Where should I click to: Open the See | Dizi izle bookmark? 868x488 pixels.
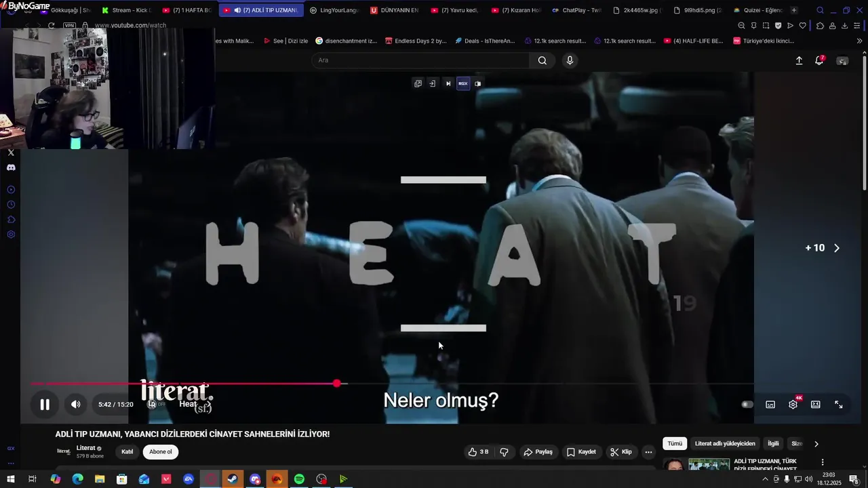285,41
